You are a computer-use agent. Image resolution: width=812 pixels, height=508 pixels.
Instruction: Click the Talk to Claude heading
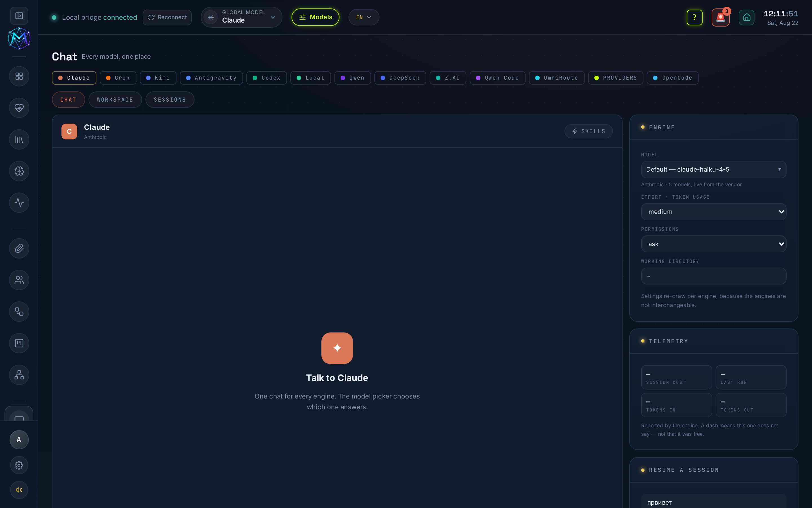pos(337,378)
